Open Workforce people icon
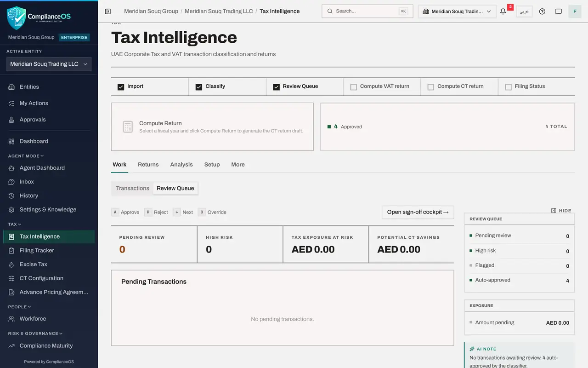Viewport: 588px width, 368px height. [x=11, y=319]
